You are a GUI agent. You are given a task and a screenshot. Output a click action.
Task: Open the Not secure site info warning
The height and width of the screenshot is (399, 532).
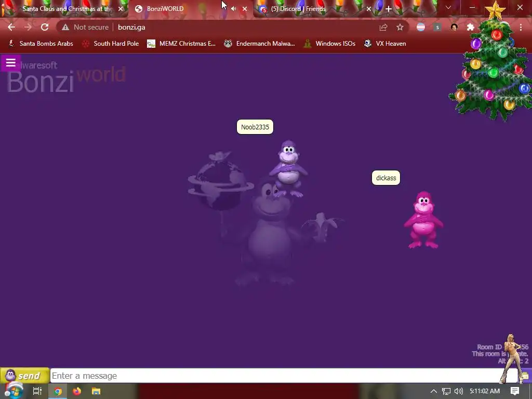tap(85, 27)
